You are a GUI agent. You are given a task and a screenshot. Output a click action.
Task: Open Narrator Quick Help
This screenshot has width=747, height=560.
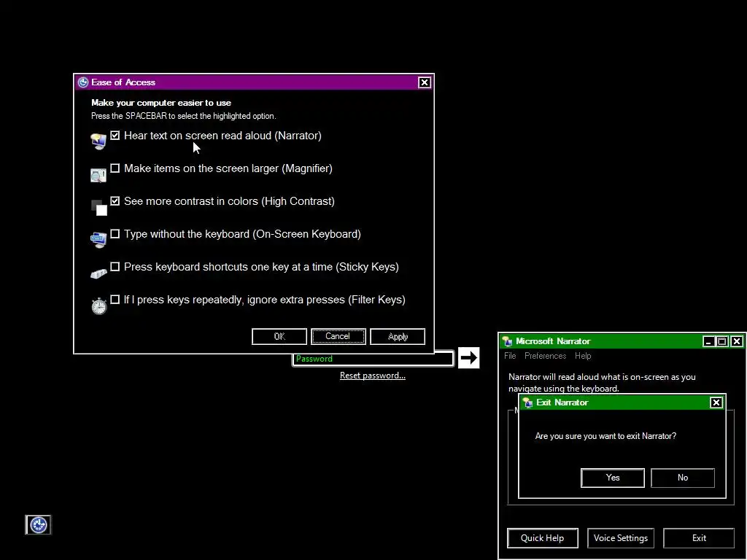(543, 538)
